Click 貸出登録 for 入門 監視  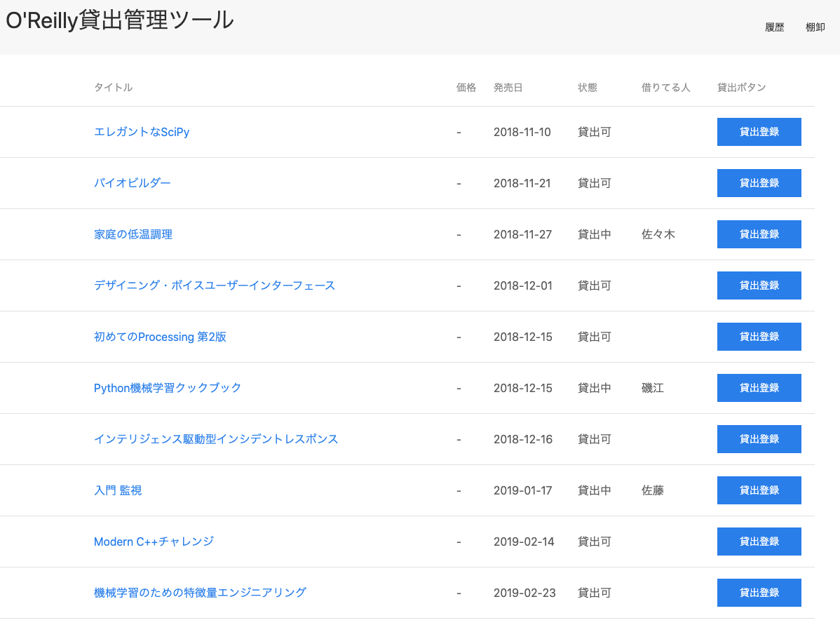(759, 490)
